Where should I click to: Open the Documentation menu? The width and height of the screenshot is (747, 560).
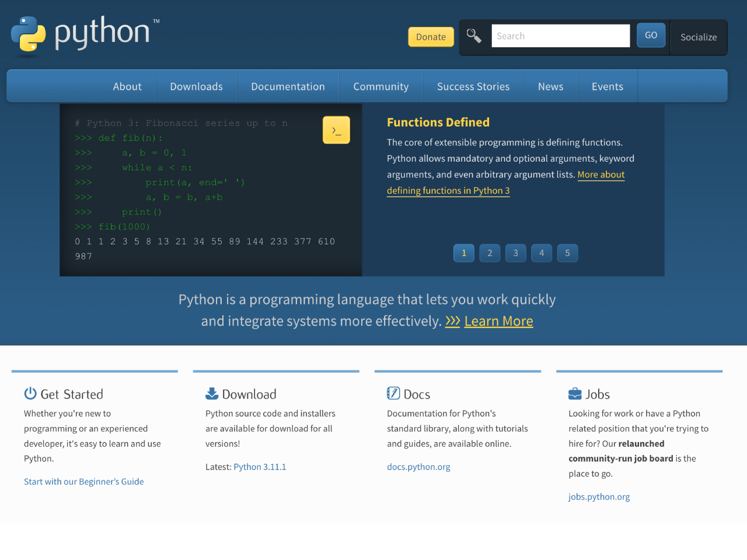click(288, 86)
